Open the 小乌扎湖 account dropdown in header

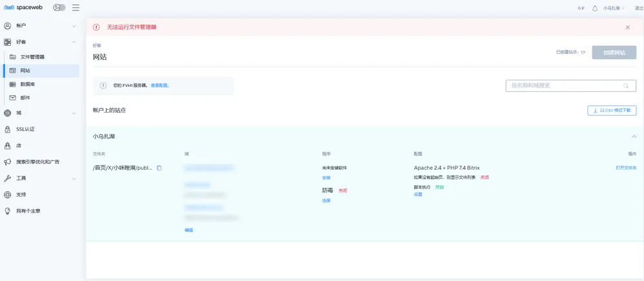[615, 8]
